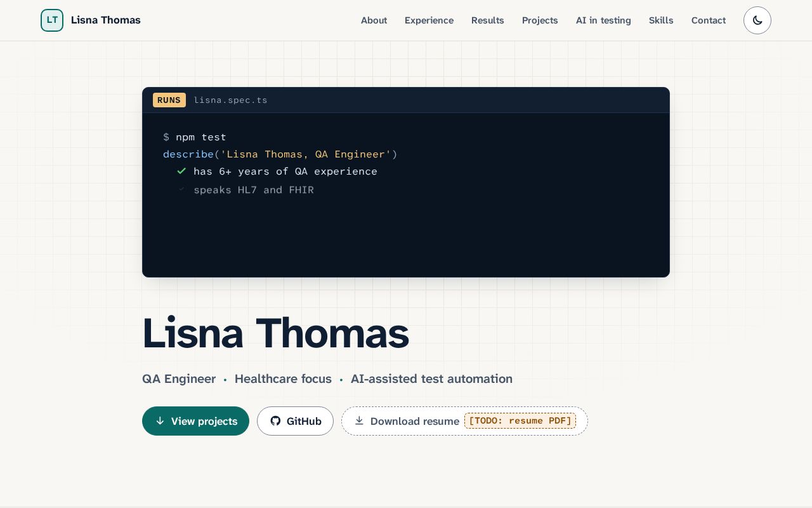Viewport: 812px width, 508px height.
Task: Toggle dark mode with the moon button
Action: click(757, 20)
